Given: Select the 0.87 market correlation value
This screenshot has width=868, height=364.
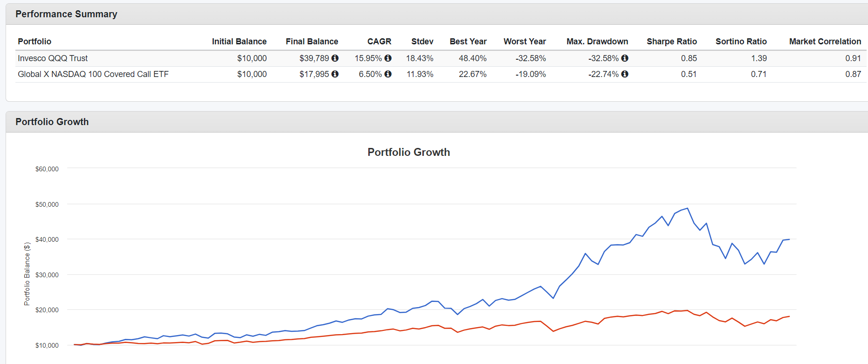Looking at the screenshot, I should coord(853,74).
